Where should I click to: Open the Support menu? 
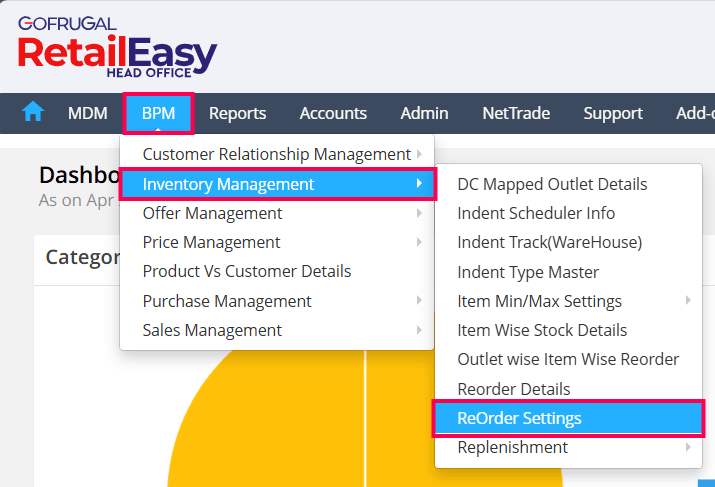point(613,113)
